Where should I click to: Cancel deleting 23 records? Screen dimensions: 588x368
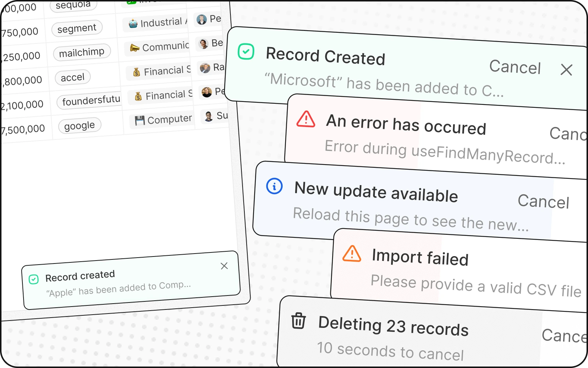click(x=564, y=336)
